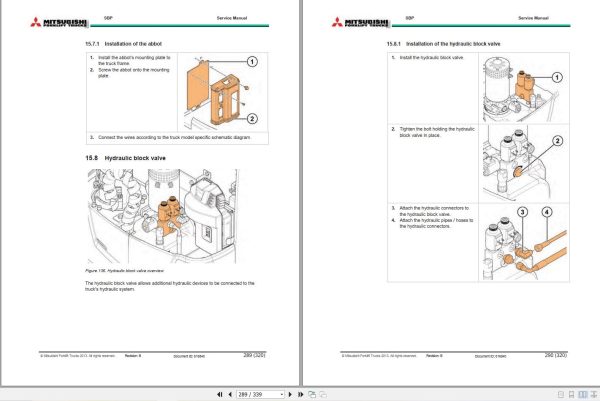Screen dimensions: 600x401
Task: Click step 1 hydraulic block valve diagram
Action: point(523,88)
